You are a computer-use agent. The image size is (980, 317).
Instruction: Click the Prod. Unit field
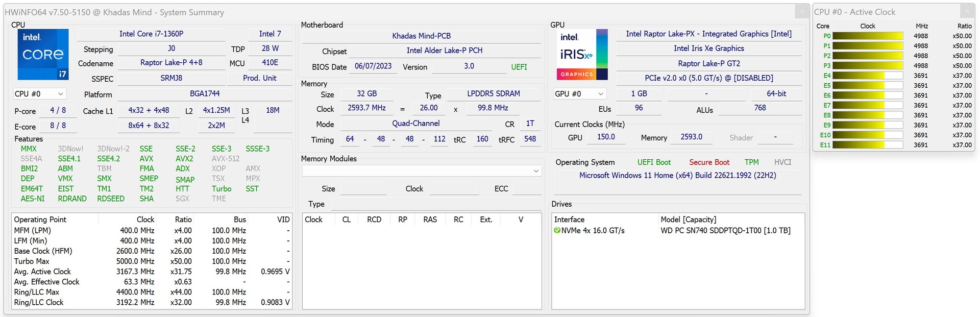click(259, 78)
